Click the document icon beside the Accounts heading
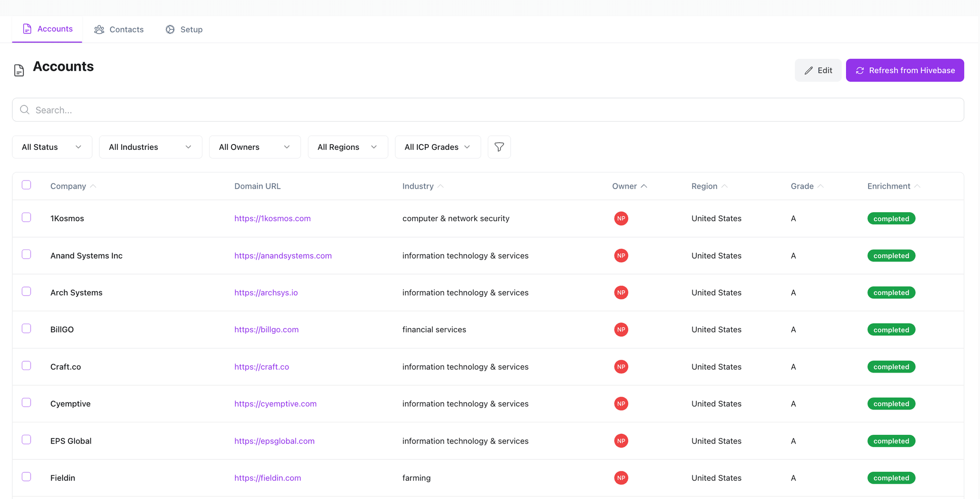980x499 pixels. pyautogui.click(x=18, y=69)
